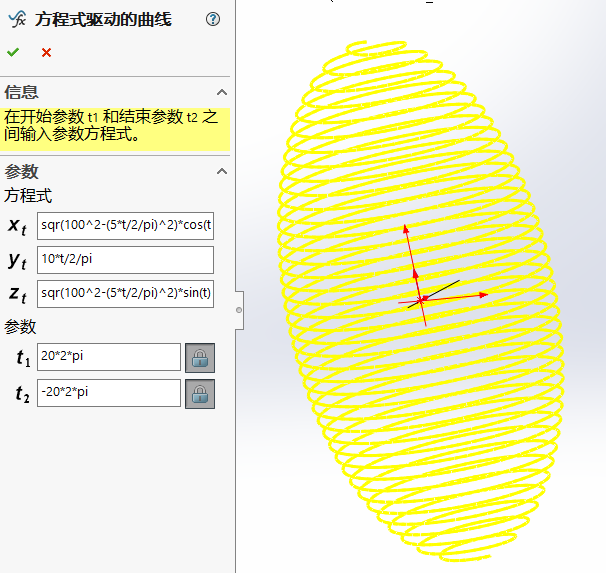
Task: Toggle the lock button next to t2
Action: pos(200,394)
